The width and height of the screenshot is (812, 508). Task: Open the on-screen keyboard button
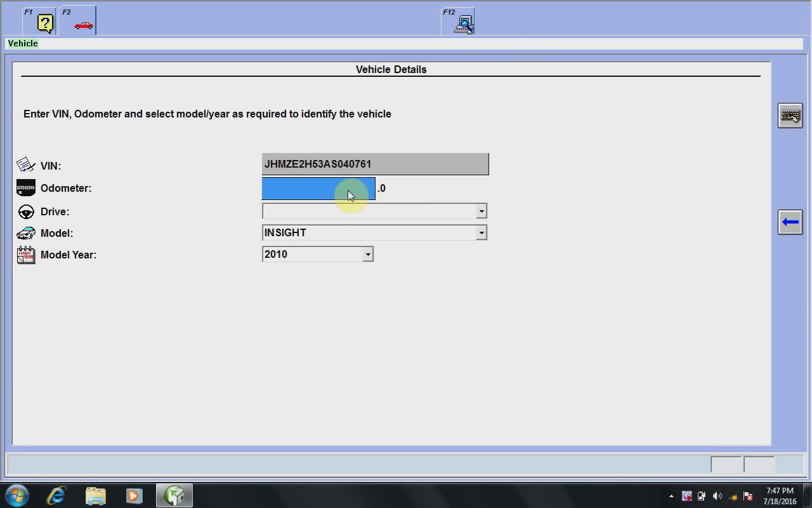pos(790,116)
